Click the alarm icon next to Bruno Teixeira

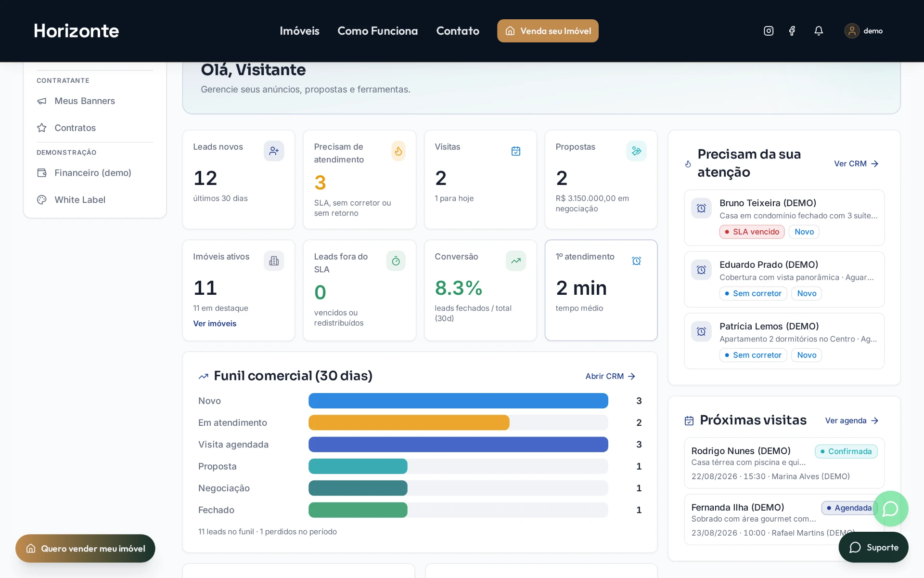click(701, 208)
